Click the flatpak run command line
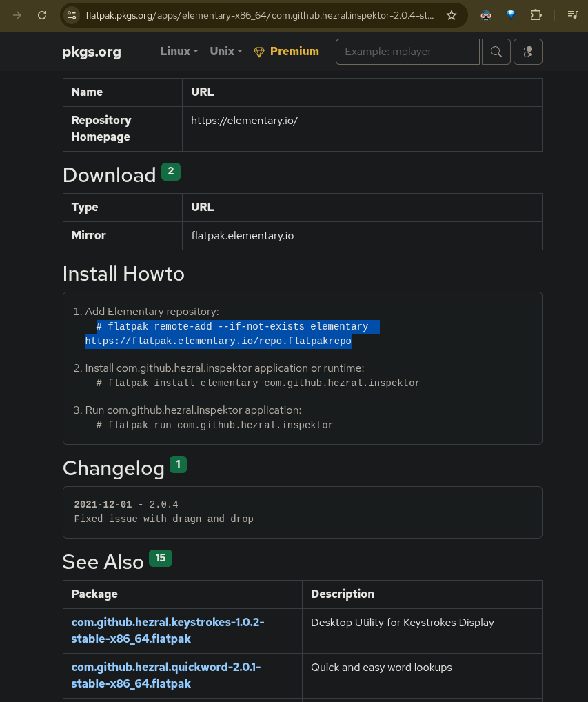The height and width of the screenshot is (702, 588). tap(215, 425)
